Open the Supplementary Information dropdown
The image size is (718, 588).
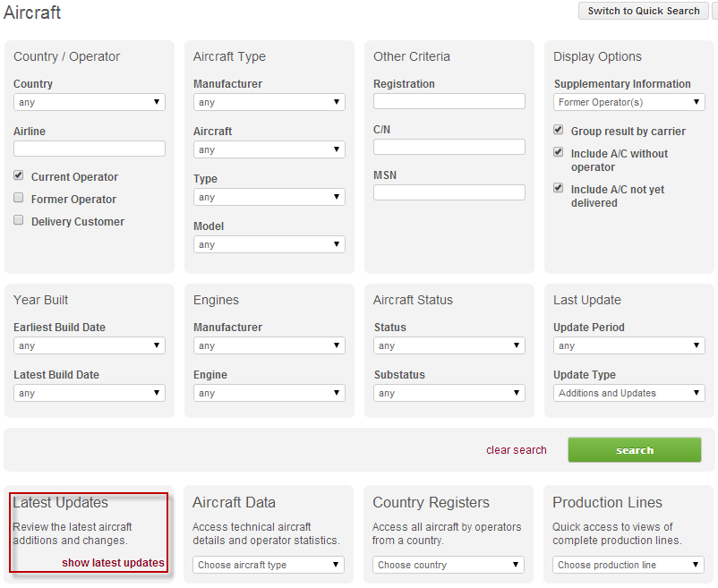(x=629, y=103)
